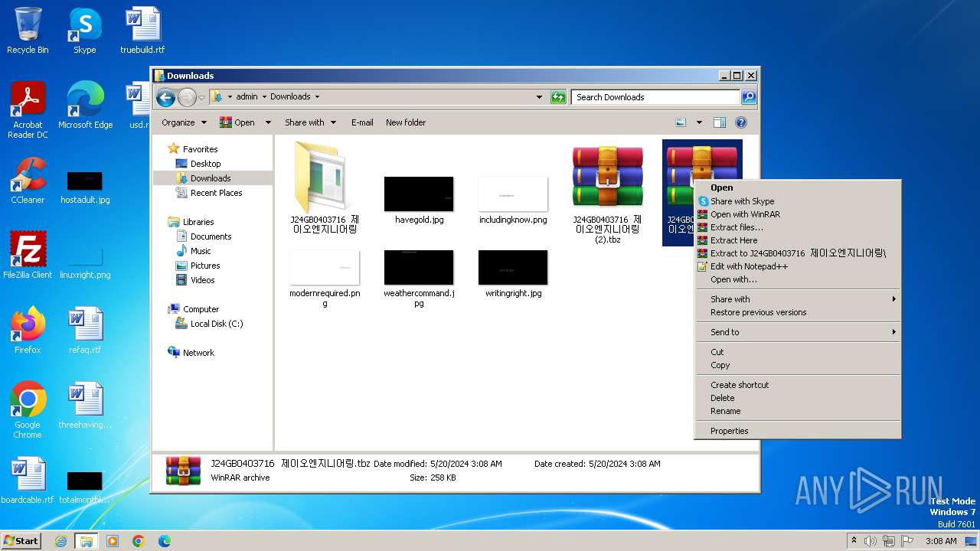Expand Share with submenu in context menu
This screenshot has width=980, height=551.
tap(797, 299)
